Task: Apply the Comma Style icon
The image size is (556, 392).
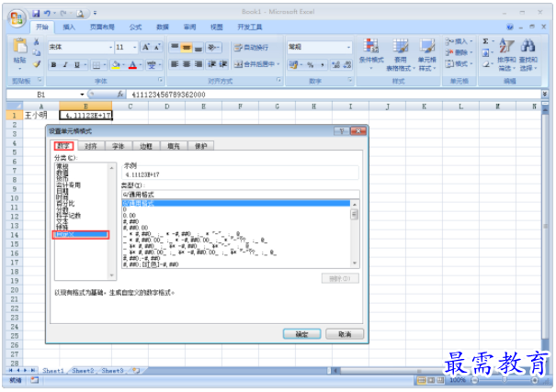Action: pyautogui.click(x=322, y=64)
